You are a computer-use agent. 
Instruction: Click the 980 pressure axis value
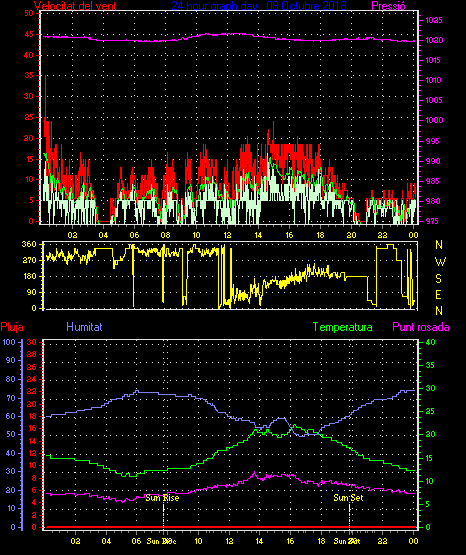point(433,201)
